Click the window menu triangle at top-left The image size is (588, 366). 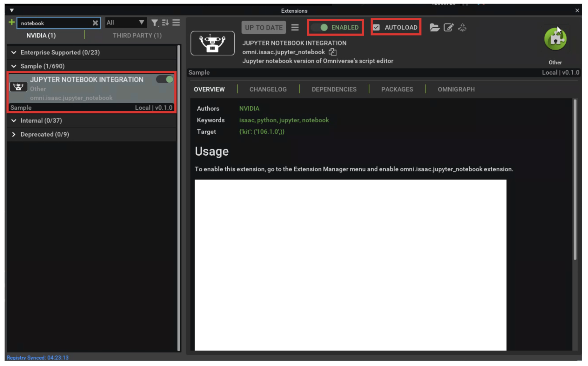[11, 10]
